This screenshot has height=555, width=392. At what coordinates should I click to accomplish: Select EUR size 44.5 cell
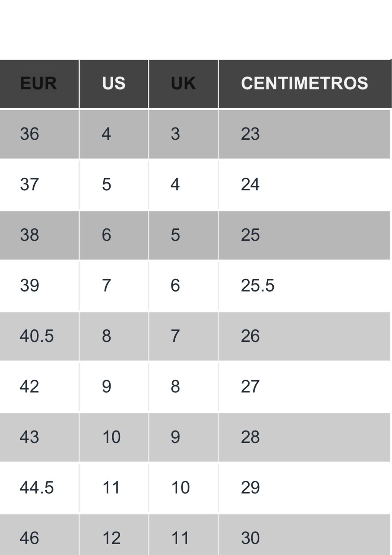pyautogui.click(x=39, y=488)
